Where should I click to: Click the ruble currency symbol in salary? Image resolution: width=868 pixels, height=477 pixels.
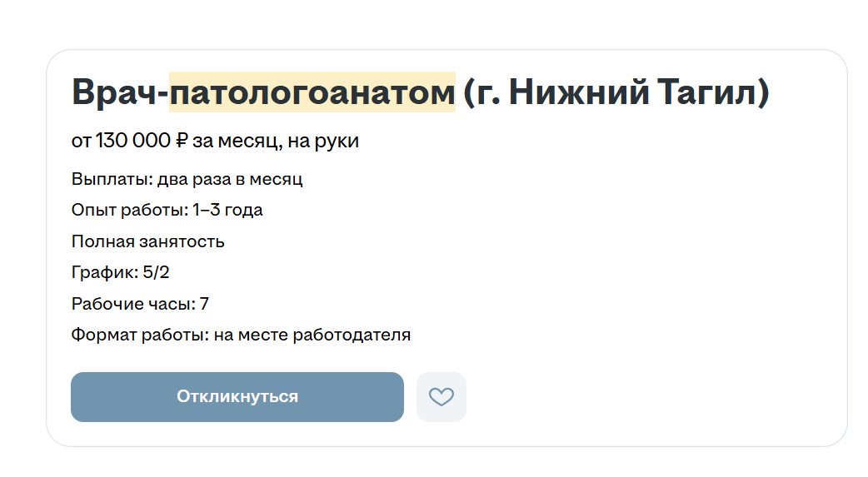[182, 141]
